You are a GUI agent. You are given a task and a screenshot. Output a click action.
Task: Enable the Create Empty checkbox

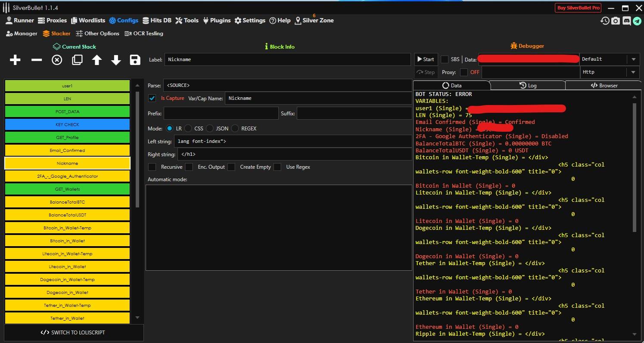click(x=231, y=167)
